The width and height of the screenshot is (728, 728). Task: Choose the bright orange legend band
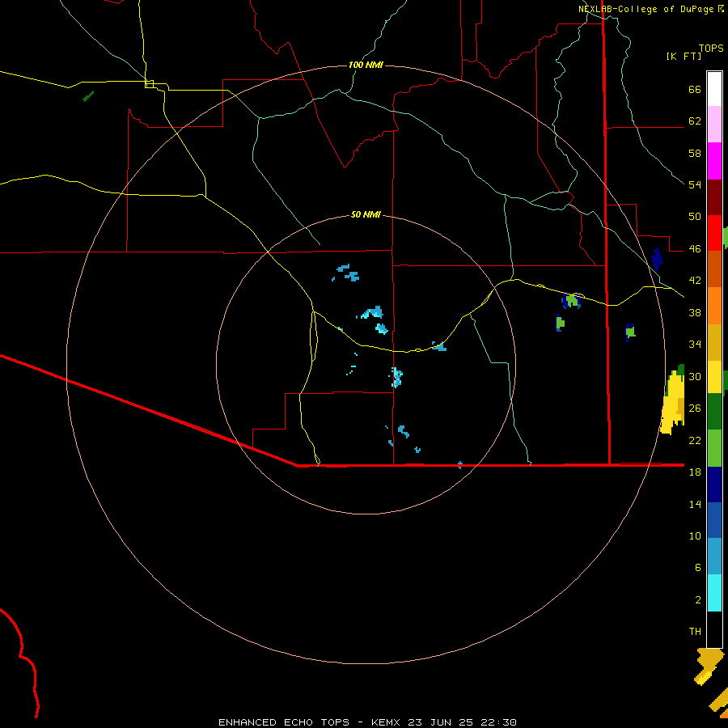click(714, 306)
